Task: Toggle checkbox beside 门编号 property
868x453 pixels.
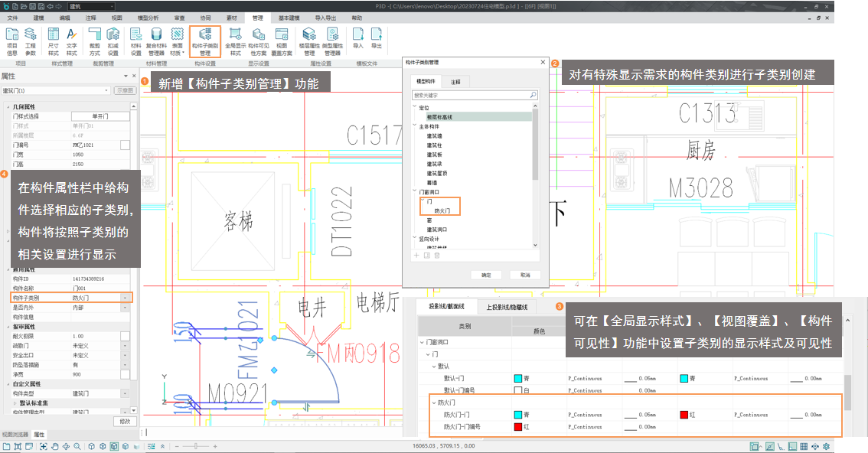Action: point(125,145)
